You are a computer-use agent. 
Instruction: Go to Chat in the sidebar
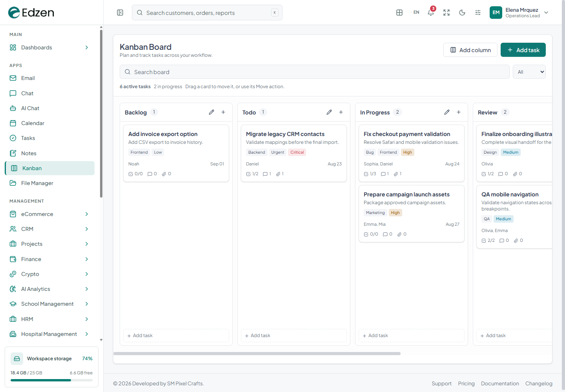tap(49, 93)
